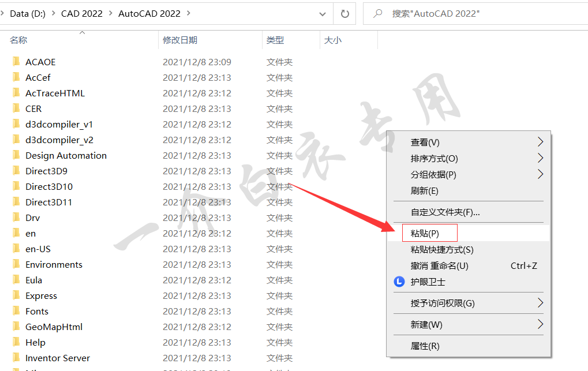This screenshot has height=371, width=588.
Task: Click the en-US folder icon
Action: [16, 249]
